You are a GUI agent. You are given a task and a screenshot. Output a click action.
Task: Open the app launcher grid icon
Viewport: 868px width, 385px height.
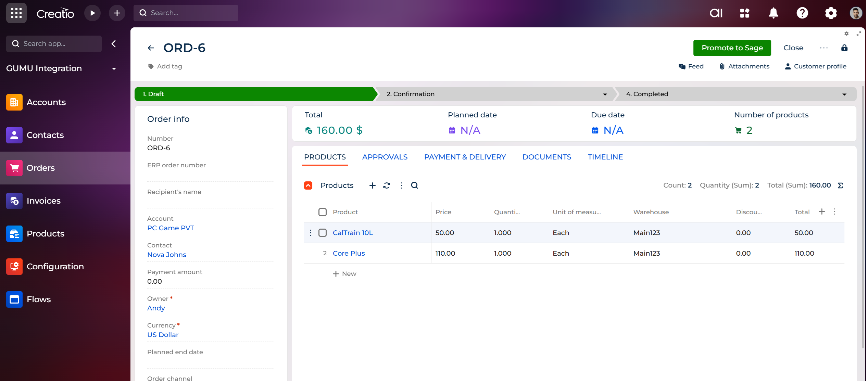click(16, 13)
